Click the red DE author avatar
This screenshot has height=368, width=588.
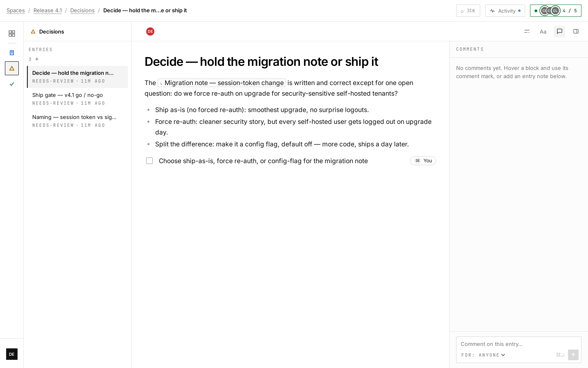point(150,31)
